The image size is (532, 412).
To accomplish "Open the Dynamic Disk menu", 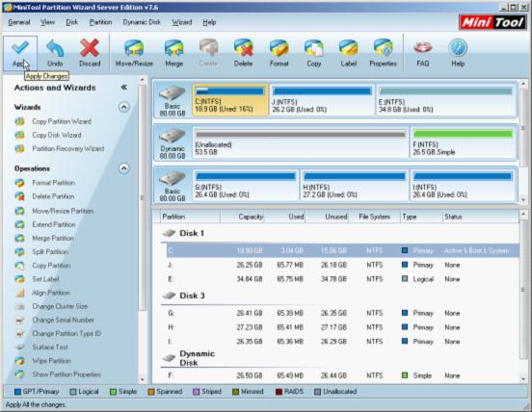I will (142, 22).
